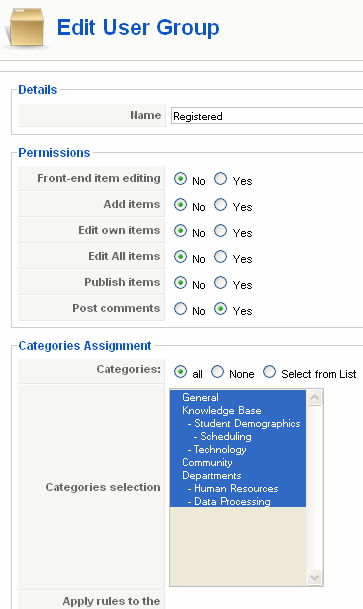Set Front-end item editing to Yes
The width and height of the screenshot is (363, 609).
coord(221,179)
